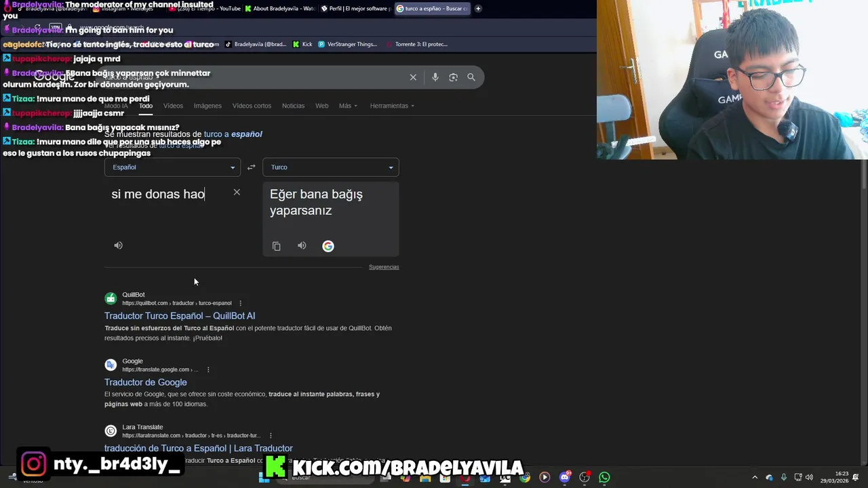Switch to the Vídeos tab
The image size is (868, 488).
[173, 106]
